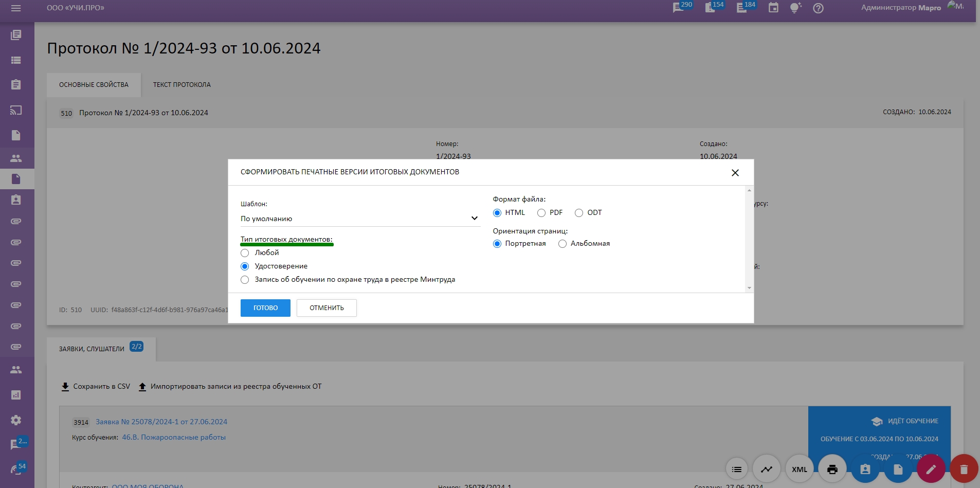This screenshot has height=488, width=980.
Task: Open the bar chart report sidebar icon
Action: (16, 395)
